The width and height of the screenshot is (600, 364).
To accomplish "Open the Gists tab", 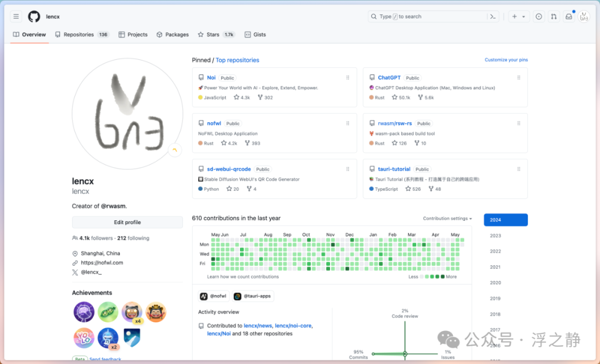I will (255, 34).
